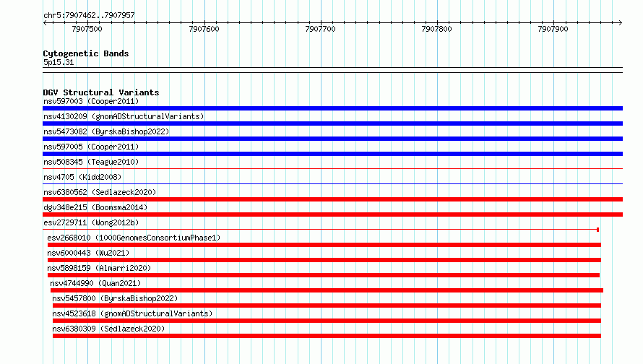Screen dimensions: 643x364
Task: Click the red end marker of esv2729711
Action: [598, 230]
